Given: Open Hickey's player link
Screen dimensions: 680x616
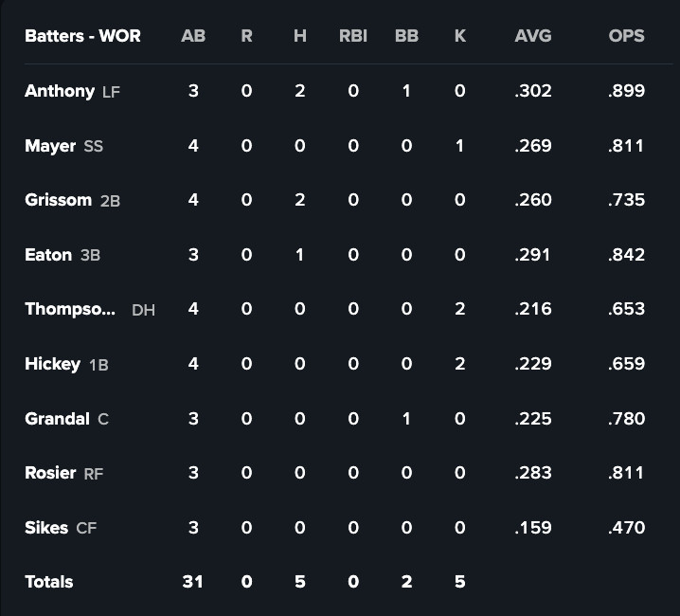Looking at the screenshot, I should 52,364.
